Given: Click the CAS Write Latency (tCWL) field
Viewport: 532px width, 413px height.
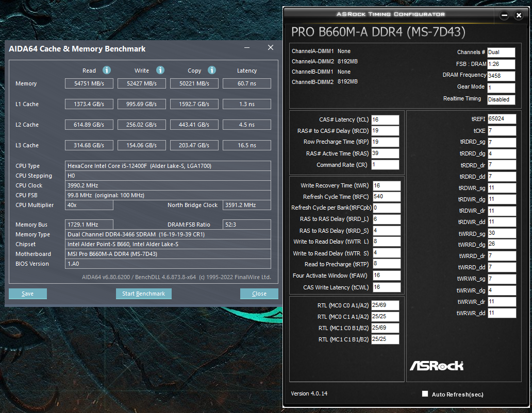Looking at the screenshot, I should (387, 287).
